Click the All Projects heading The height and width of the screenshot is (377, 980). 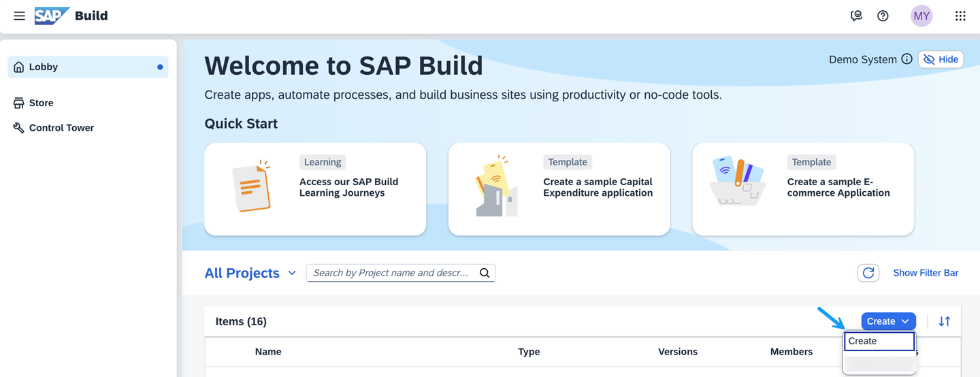click(242, 273)
